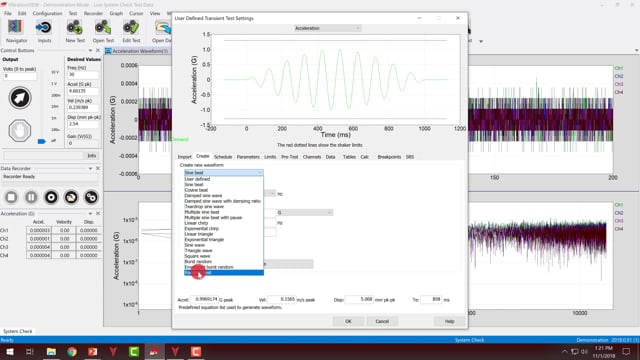Click the octagonal stop hand button

coord(20,131)
